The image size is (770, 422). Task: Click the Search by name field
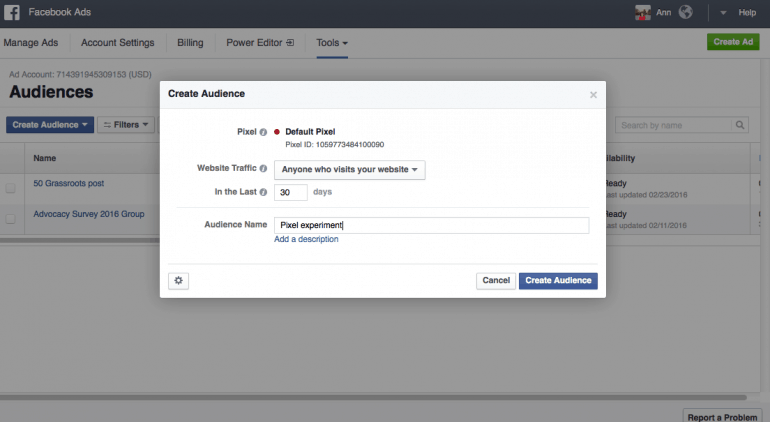[x=673, y=125]
